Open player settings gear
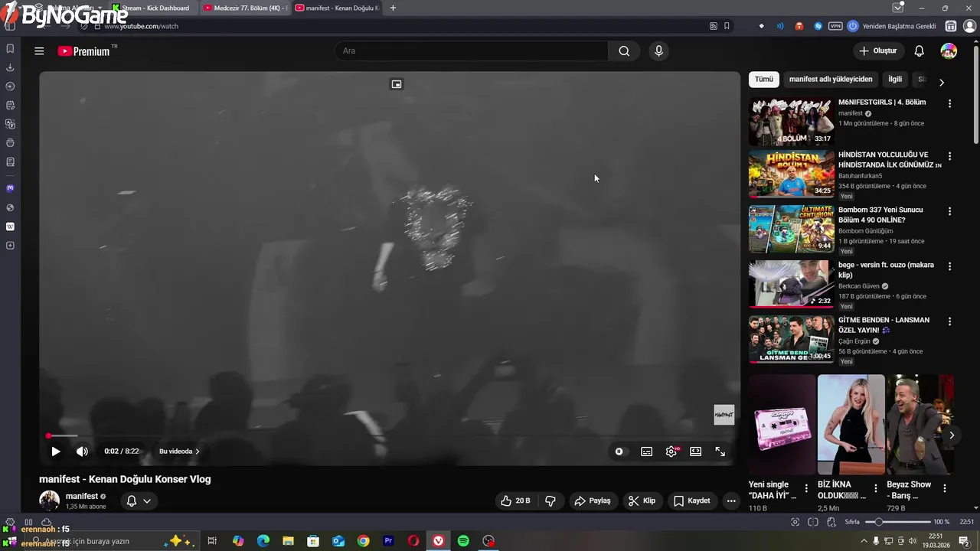The height and width of the screenshot is (551, 980). pyautogui.click(x=671, y=452)
